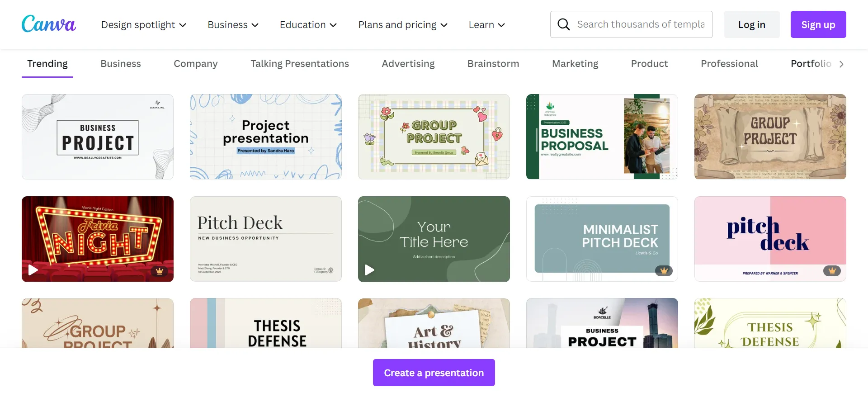Expand the Plans and pricing menu
This screenshot has width=868, height=397.
pyautogui.click(x=403, y=24)
